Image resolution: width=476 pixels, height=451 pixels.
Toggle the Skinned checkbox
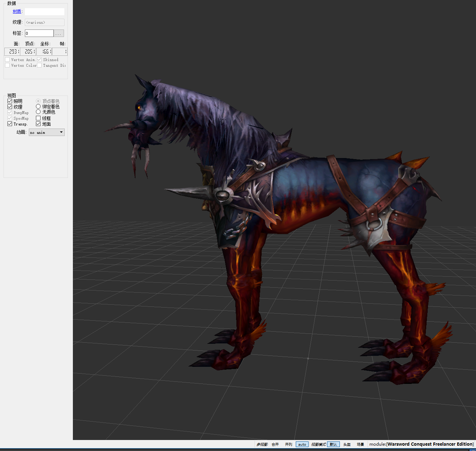pos(39,60)
